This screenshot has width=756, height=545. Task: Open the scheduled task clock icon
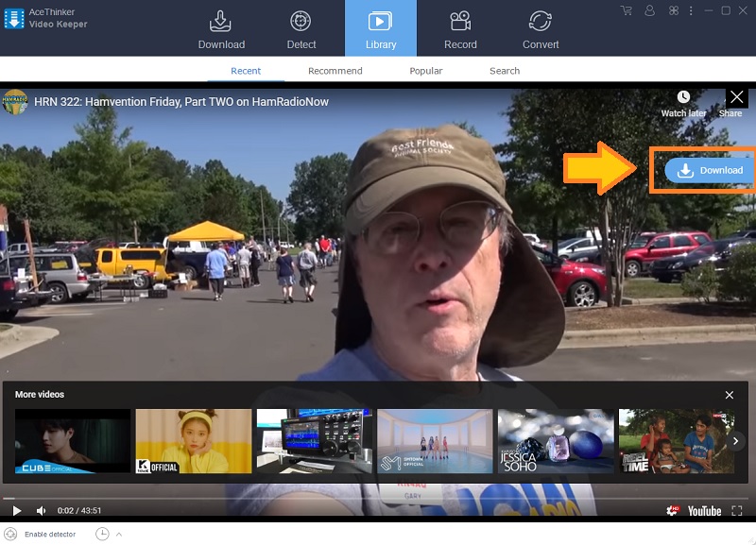pyautogui.click(x=102, y=535)
